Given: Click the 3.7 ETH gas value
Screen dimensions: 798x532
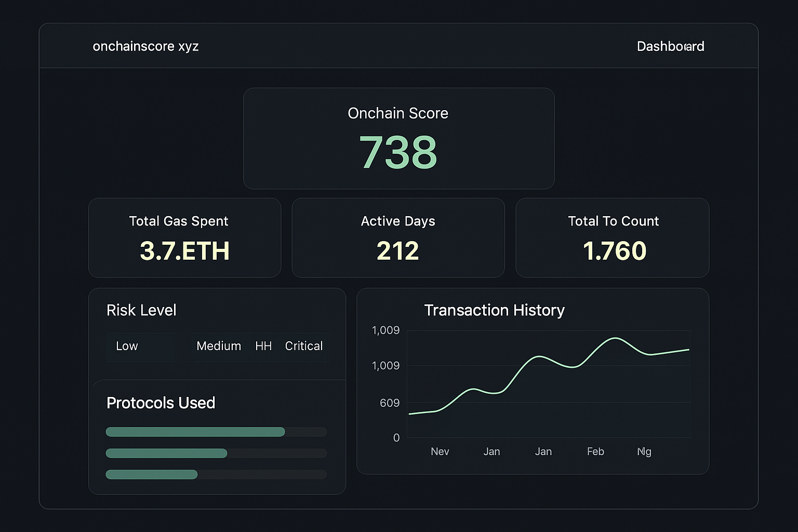Looking at the screenshot, I should tap(184, 251).
